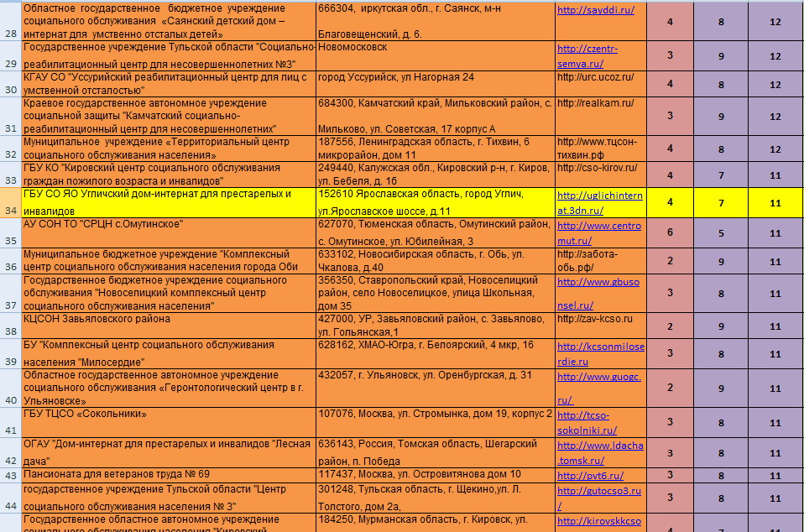Select row header 41
The height and width of the screenshot is (532, 804).
10,422
